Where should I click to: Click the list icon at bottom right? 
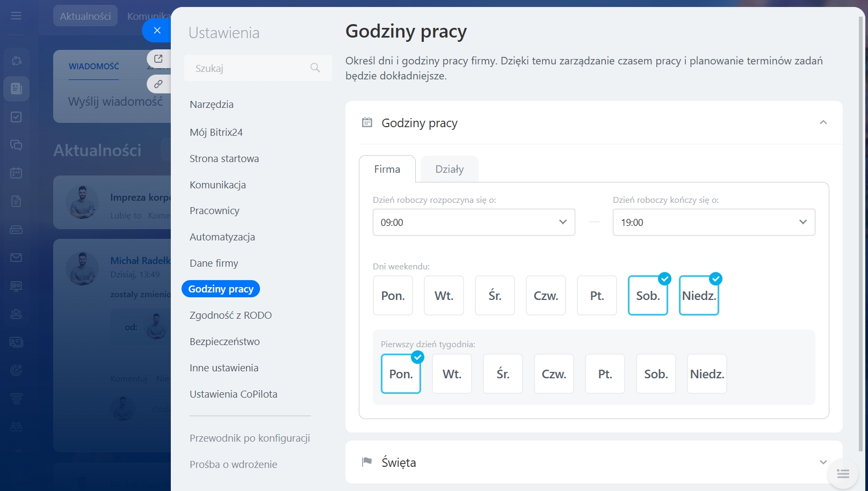tap(843, 474)
